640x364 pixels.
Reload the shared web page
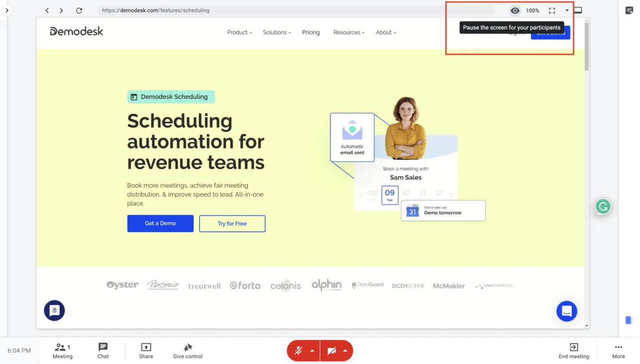click(79, 10)
